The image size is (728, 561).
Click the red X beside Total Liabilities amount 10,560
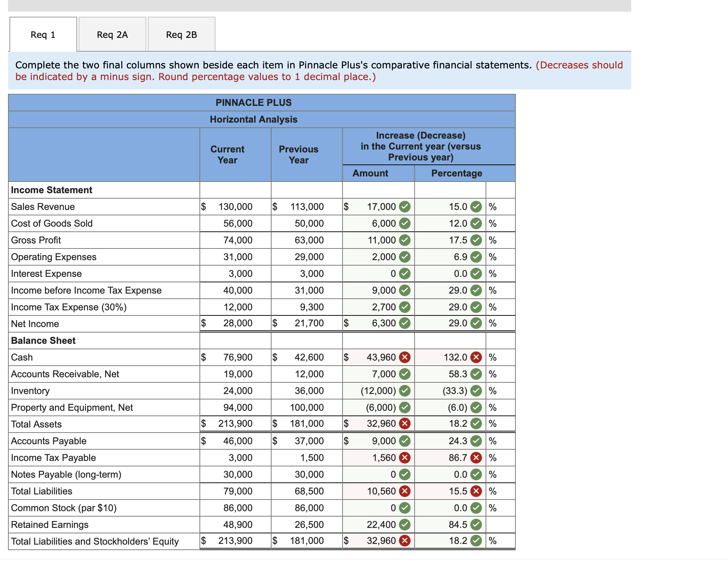pos(405,491)
